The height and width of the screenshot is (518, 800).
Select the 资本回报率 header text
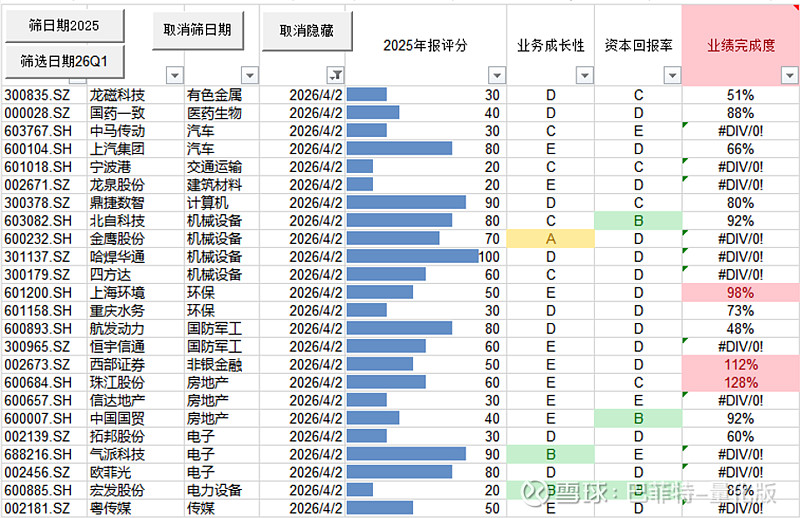point(638,45)
